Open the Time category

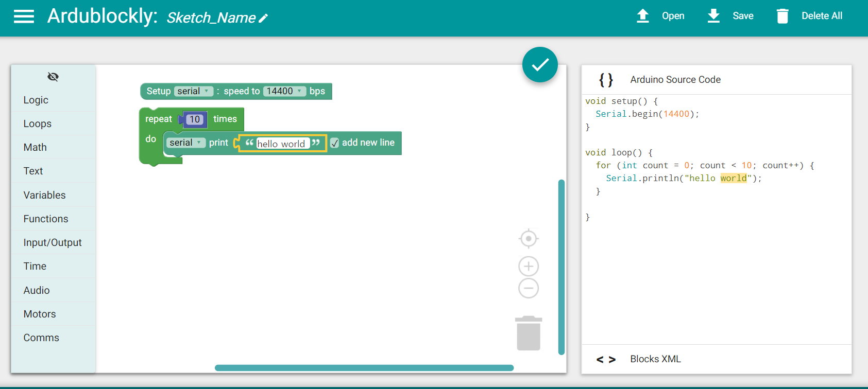[x=54, y=266]
